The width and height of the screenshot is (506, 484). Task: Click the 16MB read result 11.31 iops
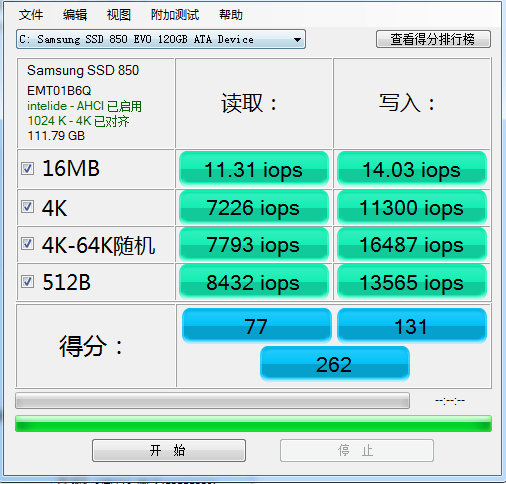click(x=254, y=169)
